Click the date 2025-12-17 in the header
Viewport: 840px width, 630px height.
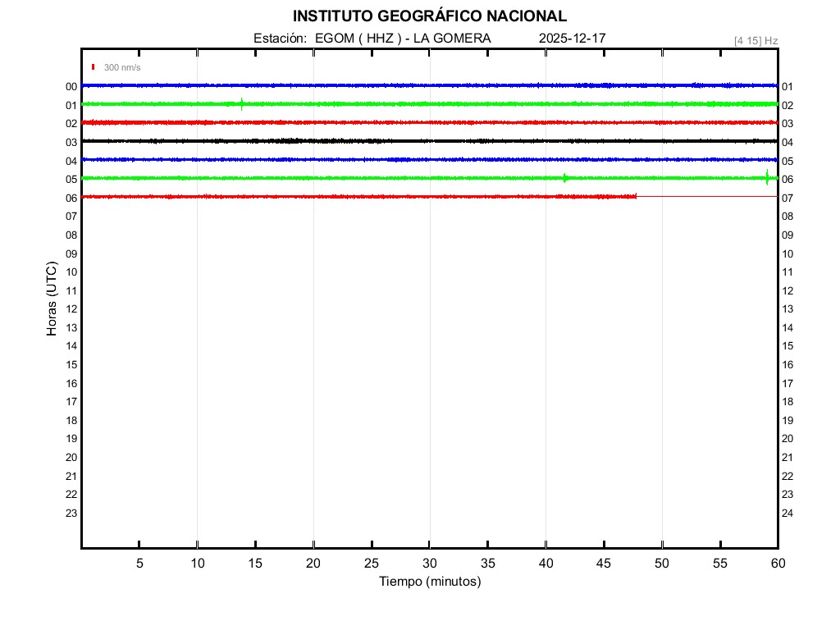573,39
